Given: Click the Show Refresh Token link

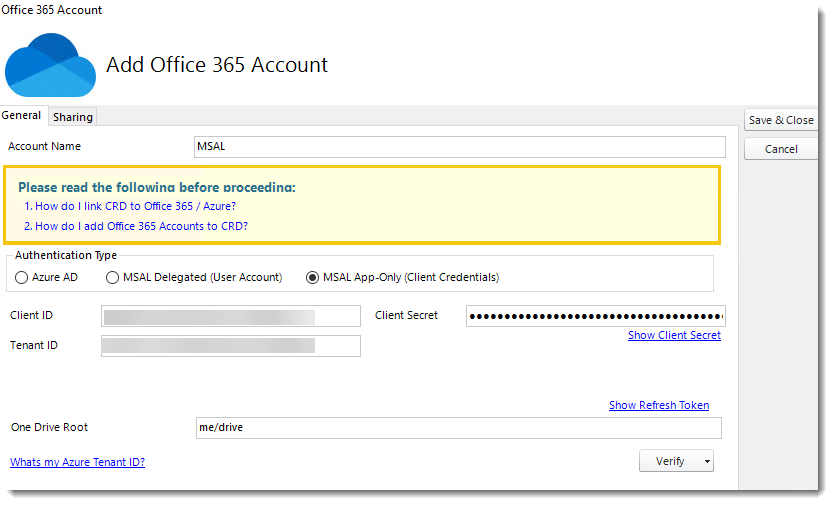Looking at the screenshot, I should coord(659,405).
